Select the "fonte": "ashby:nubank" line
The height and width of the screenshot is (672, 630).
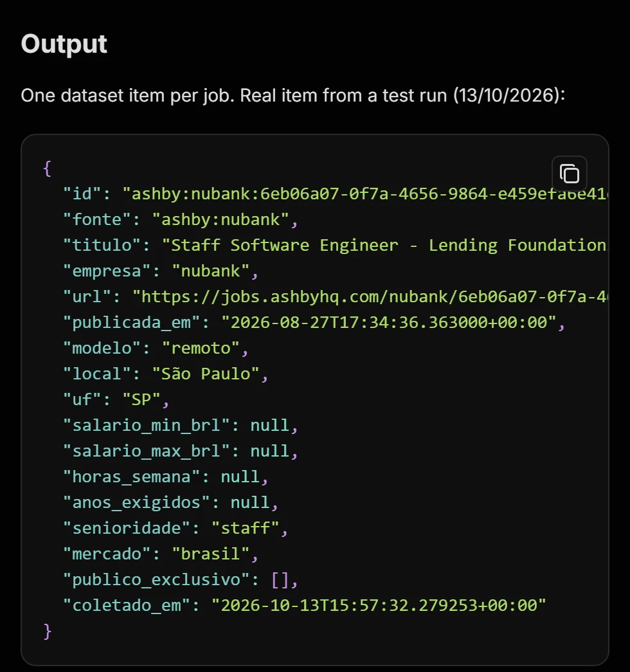(x=181, y=219)
